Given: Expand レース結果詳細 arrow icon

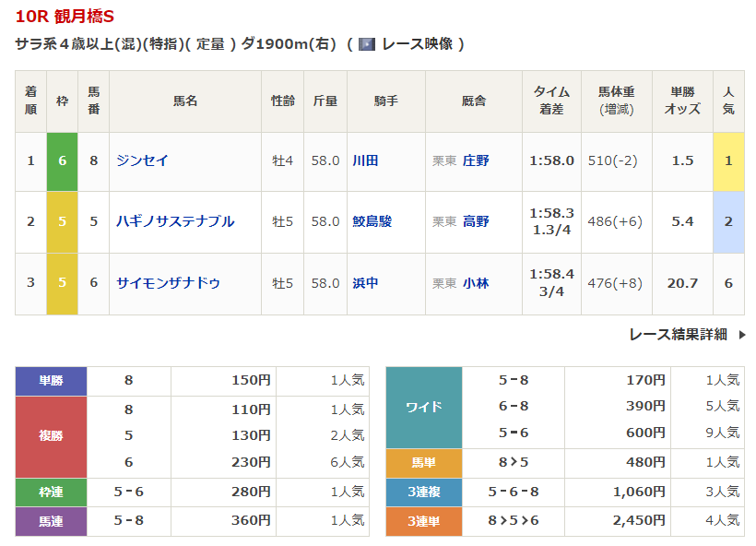Looking at the screenshot, I should (x=742, y=335).
